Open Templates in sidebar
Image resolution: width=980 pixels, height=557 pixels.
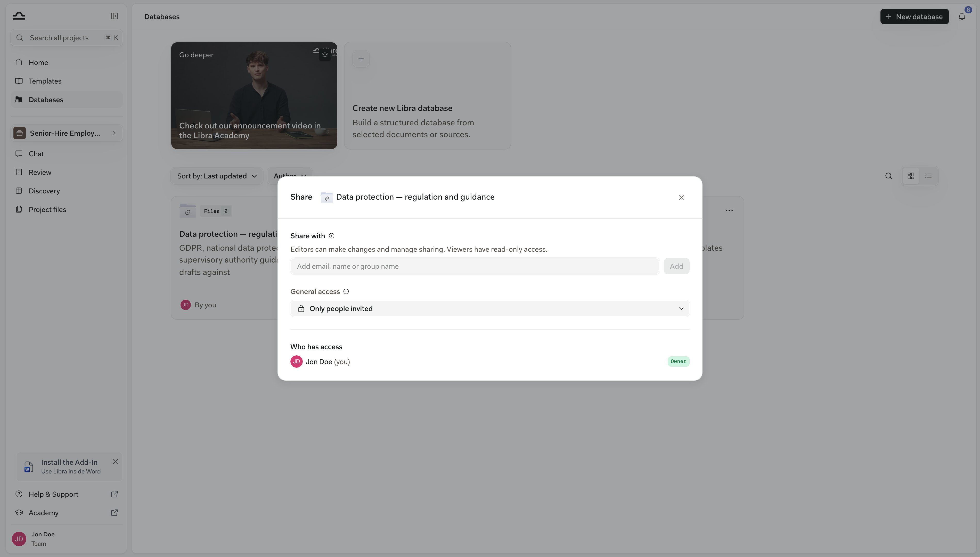point(67,81)
